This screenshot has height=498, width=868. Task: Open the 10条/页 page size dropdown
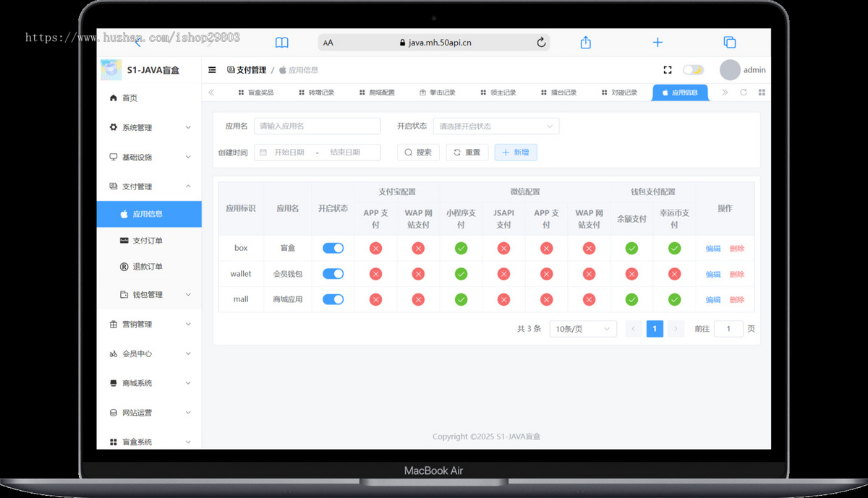click(582, 328)
